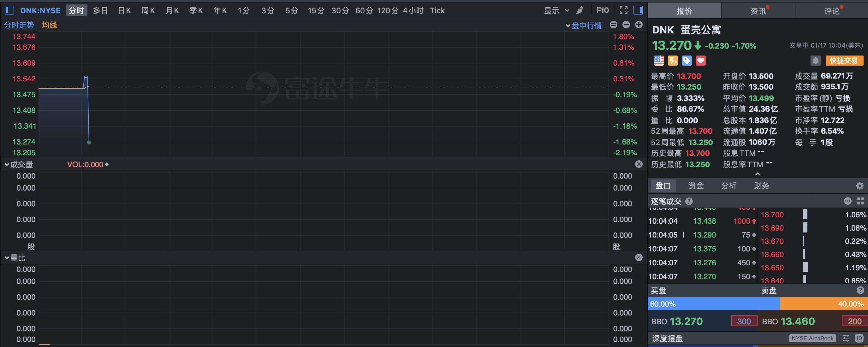This screenshot has width=868, height=347.
Task: Switch to 多日 multi-day chart
Action: [x=100, y=11]
